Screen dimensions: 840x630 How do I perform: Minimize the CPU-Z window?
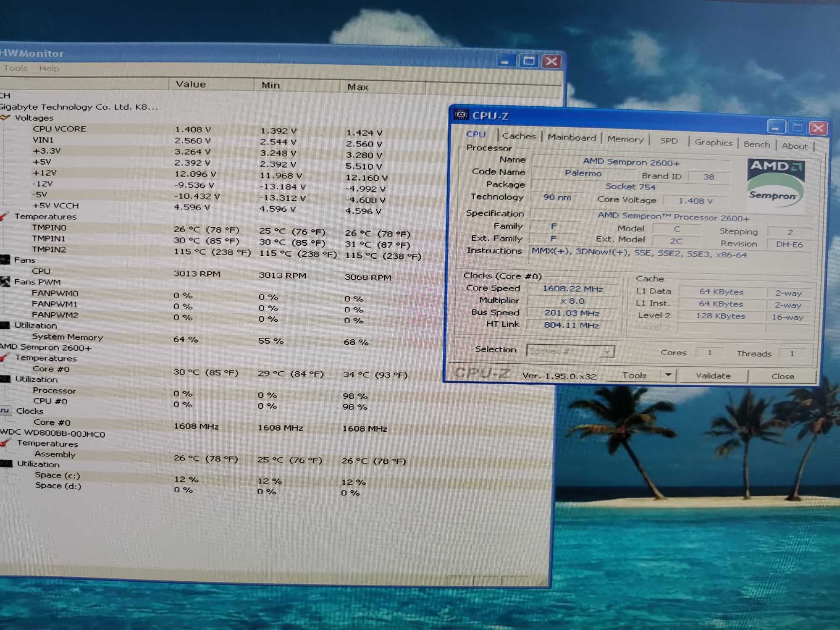pos(776,127)
